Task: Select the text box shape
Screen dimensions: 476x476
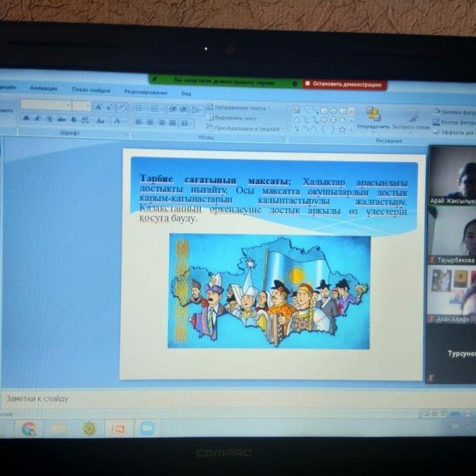Action: pyautogui.click(x=296, y=110)
